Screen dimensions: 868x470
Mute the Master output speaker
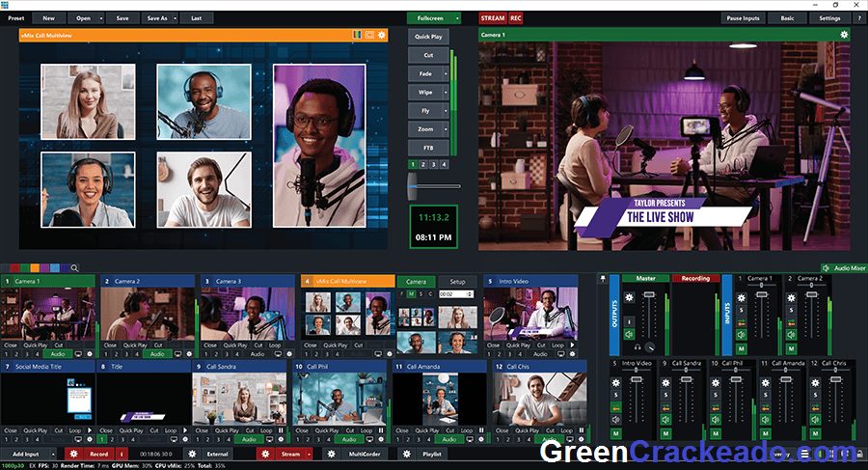[x=628, y=335]
